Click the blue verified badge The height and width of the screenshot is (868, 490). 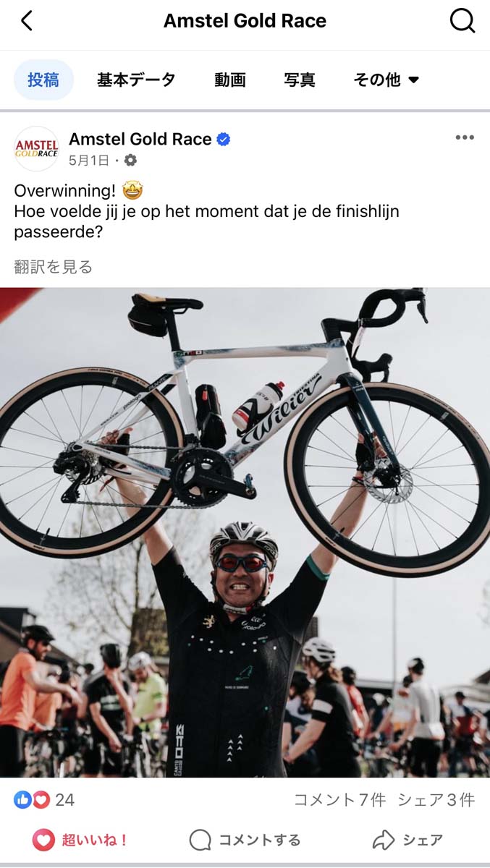224,139
